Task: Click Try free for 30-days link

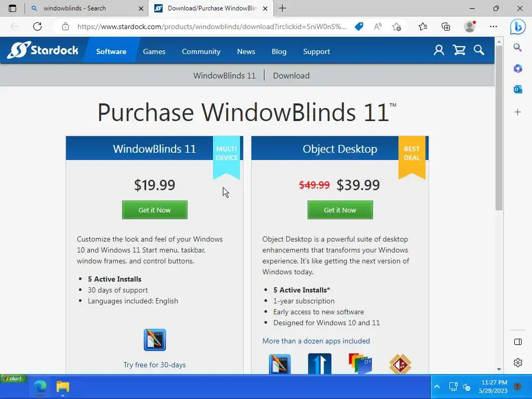Action: point(155,365)
